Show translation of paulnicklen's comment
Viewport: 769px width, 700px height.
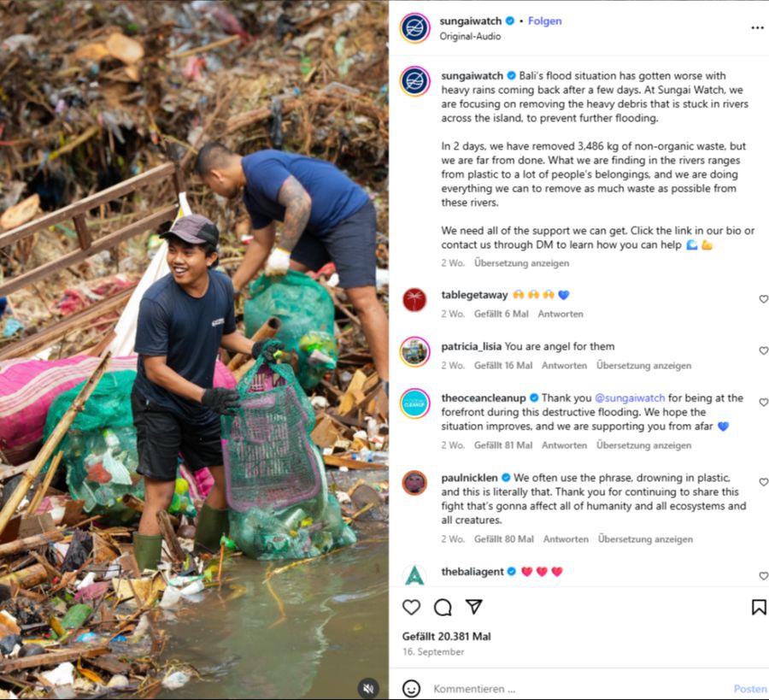point(645,539)
